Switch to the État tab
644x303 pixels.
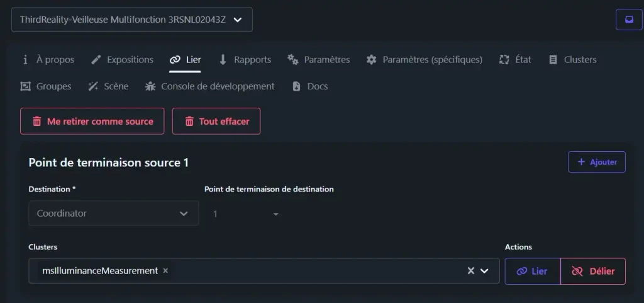515,60
